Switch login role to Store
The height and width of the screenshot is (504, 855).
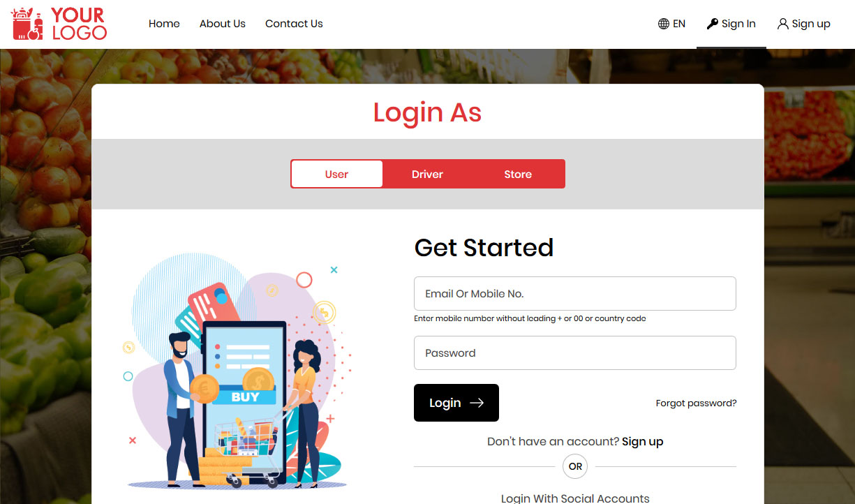pos(518,174)
